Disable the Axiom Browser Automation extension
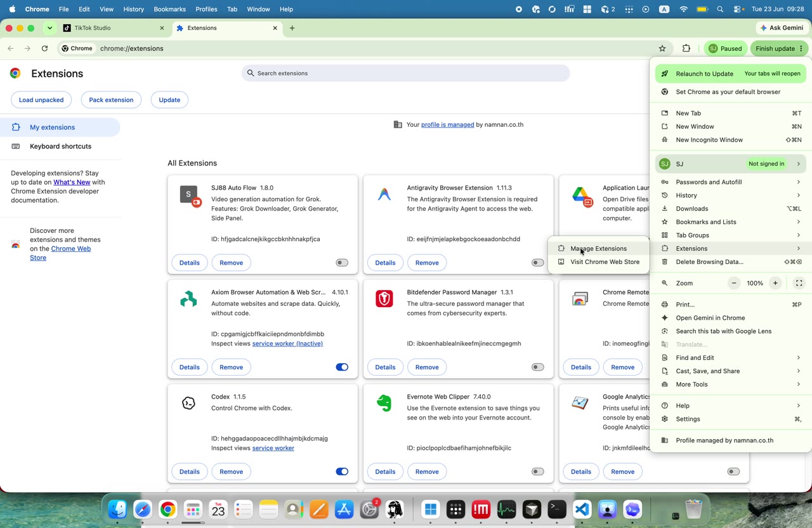 tap(342, 367)
